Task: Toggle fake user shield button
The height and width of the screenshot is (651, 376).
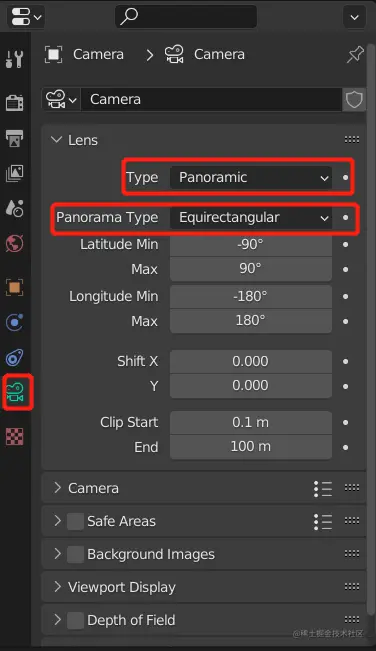Action: pos(354,100)
